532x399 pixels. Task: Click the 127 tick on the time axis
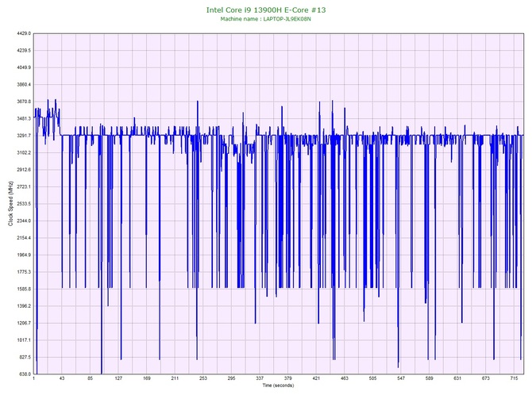pyautogui.click(x=118, y=378)
